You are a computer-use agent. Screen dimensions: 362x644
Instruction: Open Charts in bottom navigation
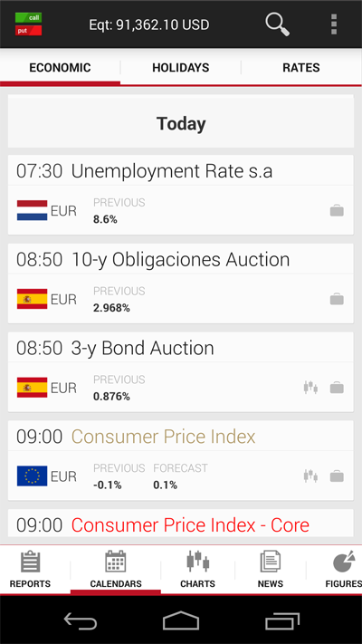198,570
